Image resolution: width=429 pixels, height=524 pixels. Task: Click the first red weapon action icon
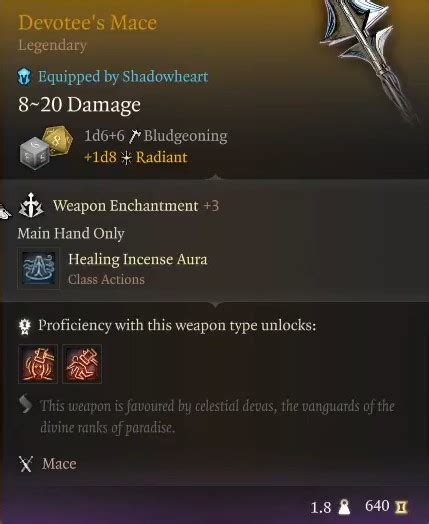[x=38, y=364]
